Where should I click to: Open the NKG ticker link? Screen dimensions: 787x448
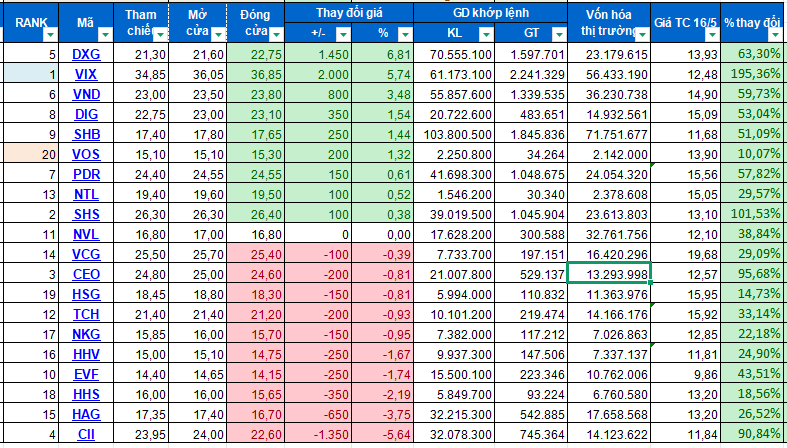86,334
